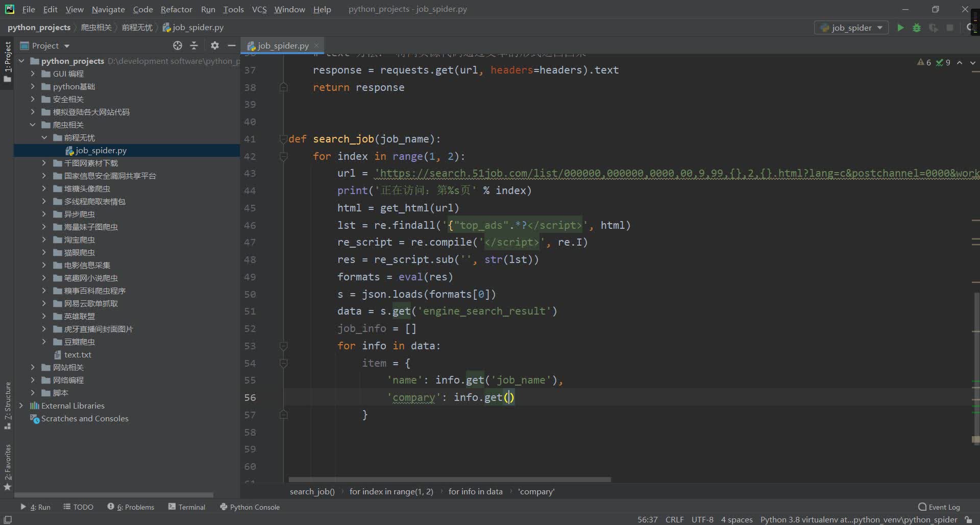This screenshot has height=525, width=980.
Task: Open the Terminal tool window
Action: click(x=187, y=507)
